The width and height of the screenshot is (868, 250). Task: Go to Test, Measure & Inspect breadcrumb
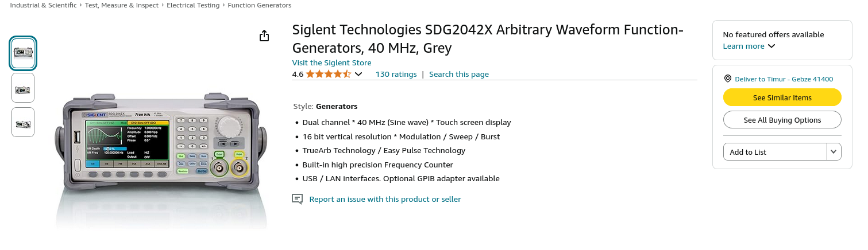[x=122, y=5]
